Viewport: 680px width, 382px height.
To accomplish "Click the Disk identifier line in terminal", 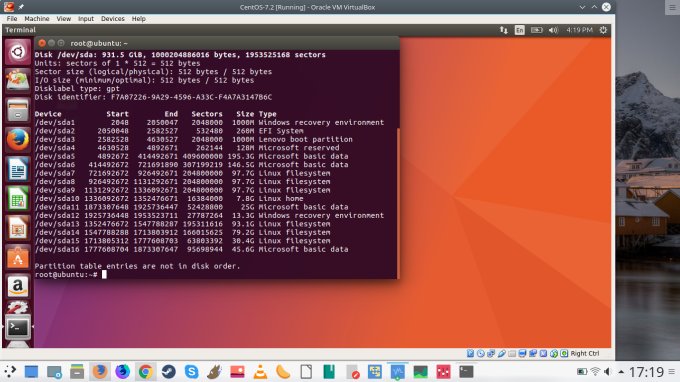I will click(153, 97).
